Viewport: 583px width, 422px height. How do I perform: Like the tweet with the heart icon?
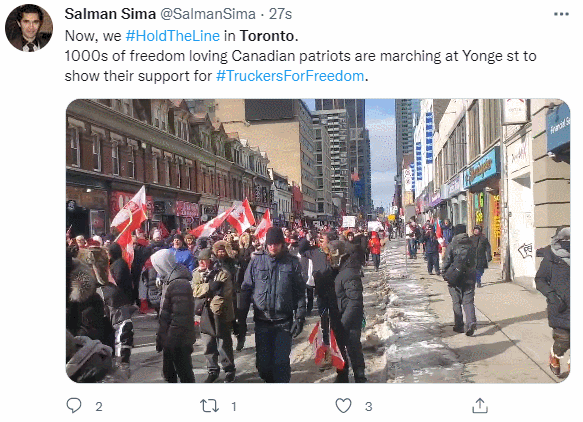[343, 406]
